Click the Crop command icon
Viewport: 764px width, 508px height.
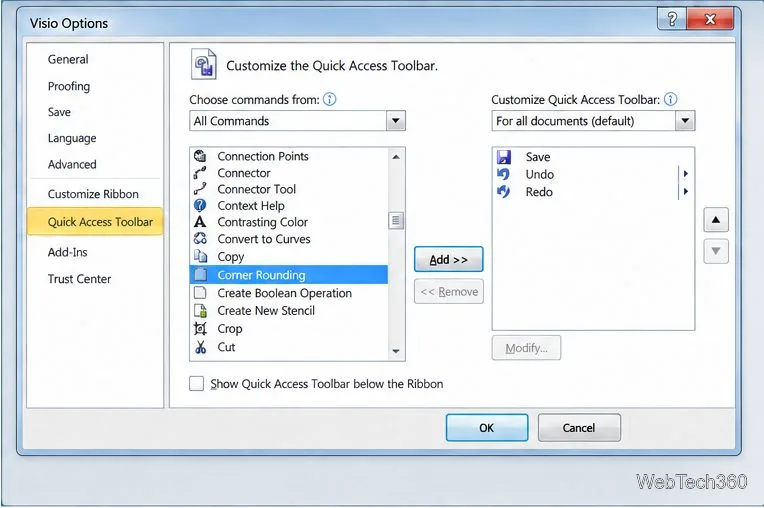(x=200, y=329)
